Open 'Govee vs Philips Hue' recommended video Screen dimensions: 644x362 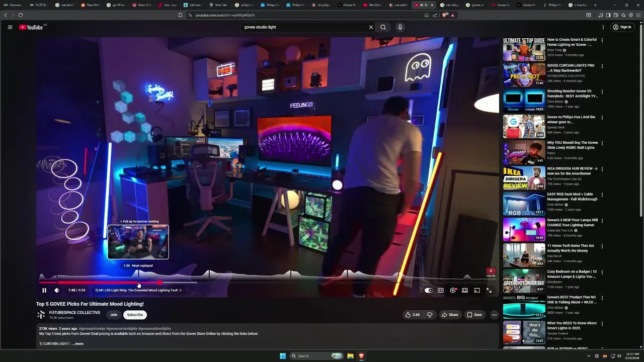pos(572,119)
